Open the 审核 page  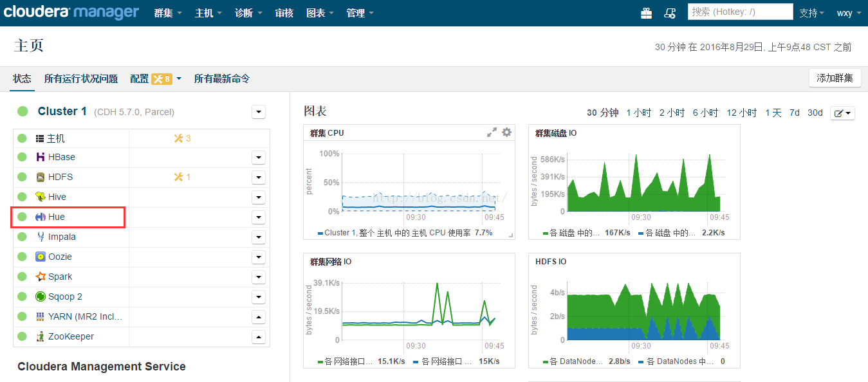point(284,13)
